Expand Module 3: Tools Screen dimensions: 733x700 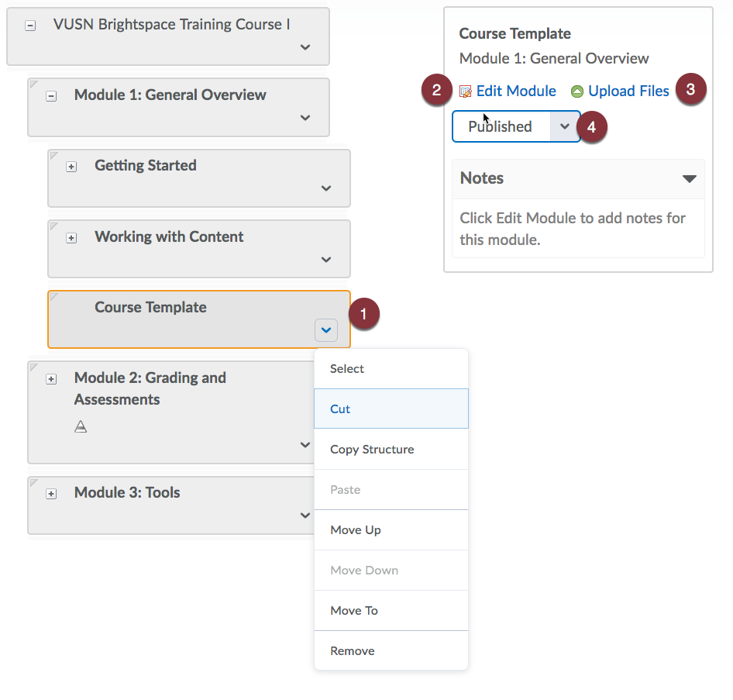[x=51, y=494]
